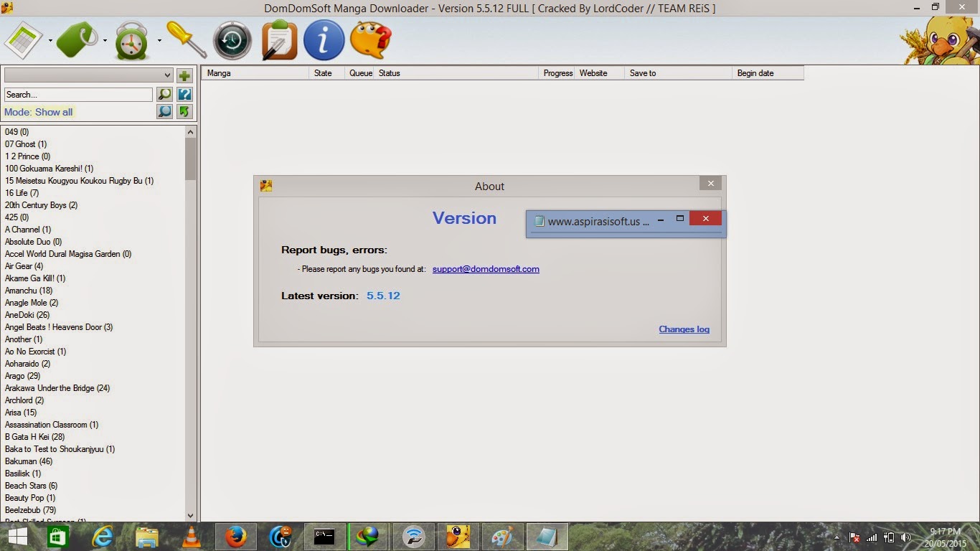Sort by the Begin date column header
The height and width of the screenshot is (551, 980).
[x=768, y=73]
